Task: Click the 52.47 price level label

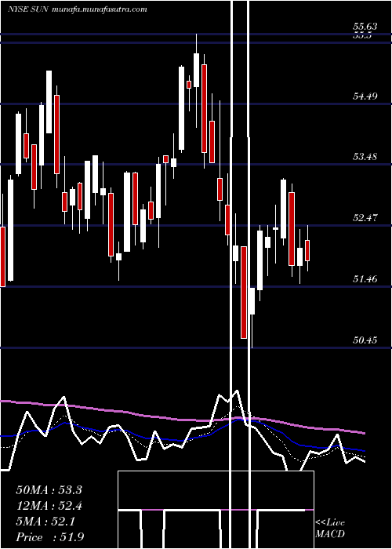Action: coord(365,218)
